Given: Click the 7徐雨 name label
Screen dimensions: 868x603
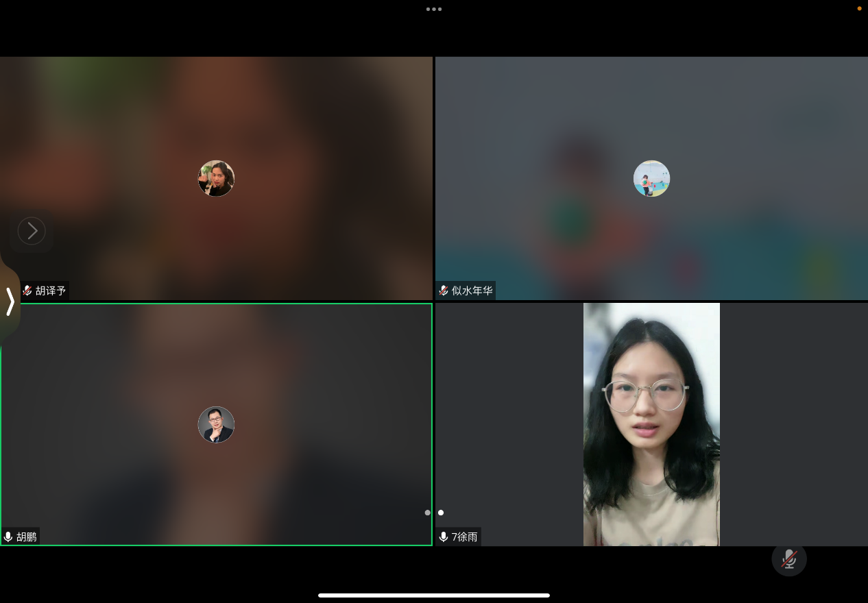Looking at the screenshot, I should [464, 537].
